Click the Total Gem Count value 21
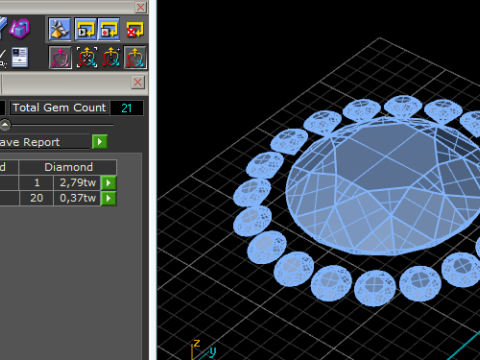 pyautogui.click(x=127, y=108)
